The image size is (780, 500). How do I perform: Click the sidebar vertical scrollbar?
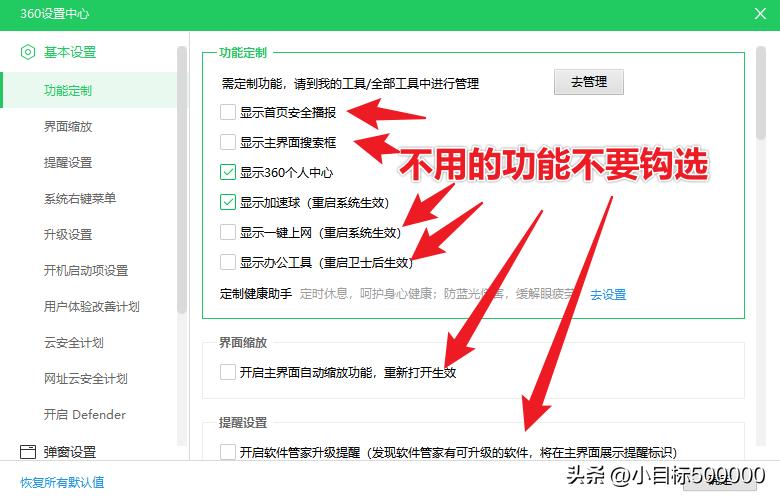pyautogui.click(x=182, y=179)
